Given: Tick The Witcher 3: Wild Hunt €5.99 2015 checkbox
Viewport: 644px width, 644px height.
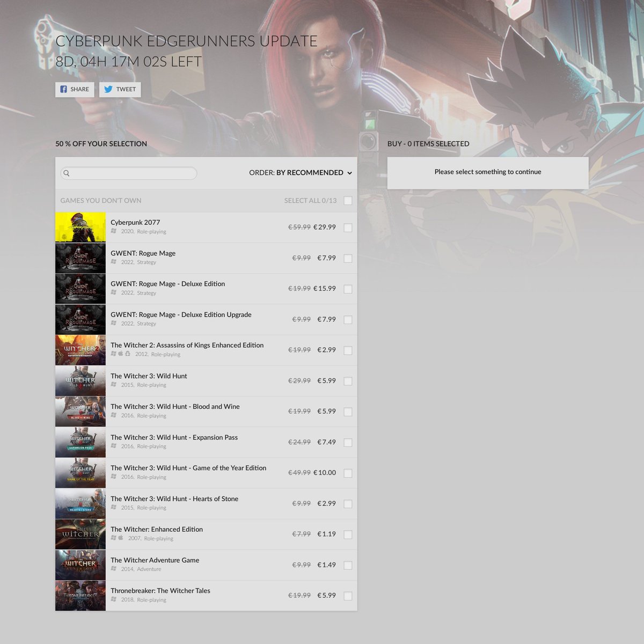Looking at the screenshot, I should (348, 381).
